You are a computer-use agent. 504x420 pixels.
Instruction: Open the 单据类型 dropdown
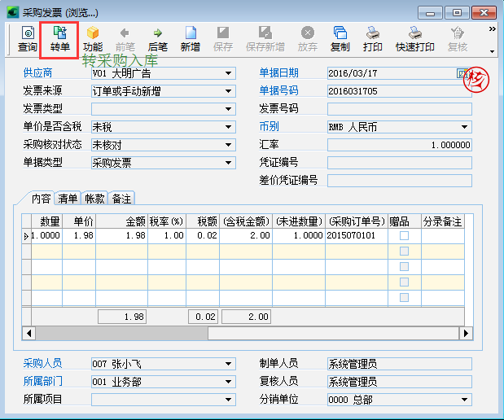point(228,163)
